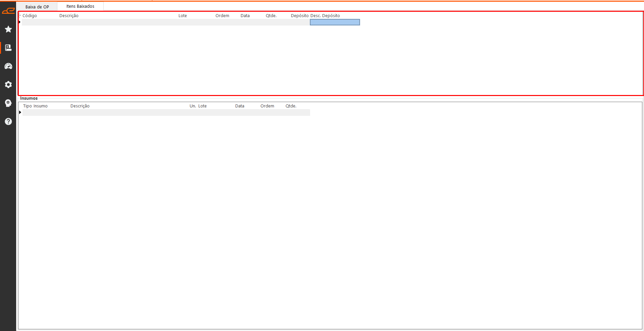Click Descrição header in the Insumos grid
Viewport: 644px width, 331px height.
click(80, 106)
